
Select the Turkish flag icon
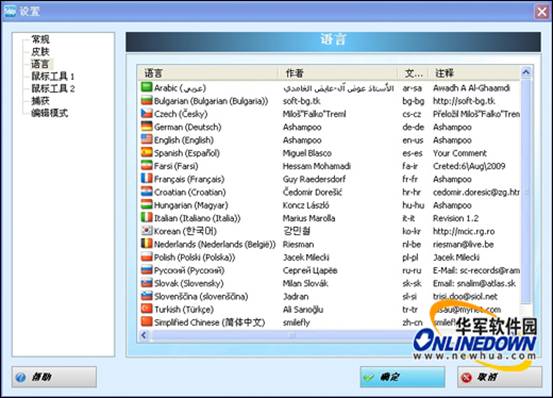[146, 309]
